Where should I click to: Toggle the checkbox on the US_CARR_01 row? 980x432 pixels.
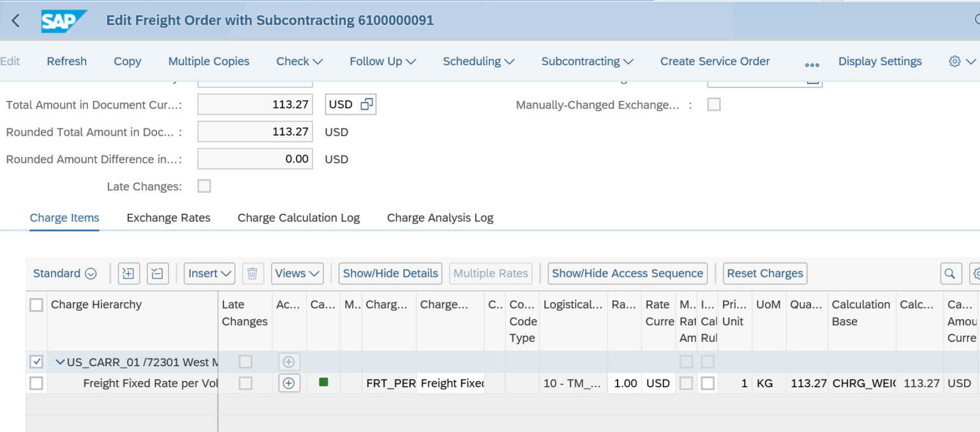35,361
